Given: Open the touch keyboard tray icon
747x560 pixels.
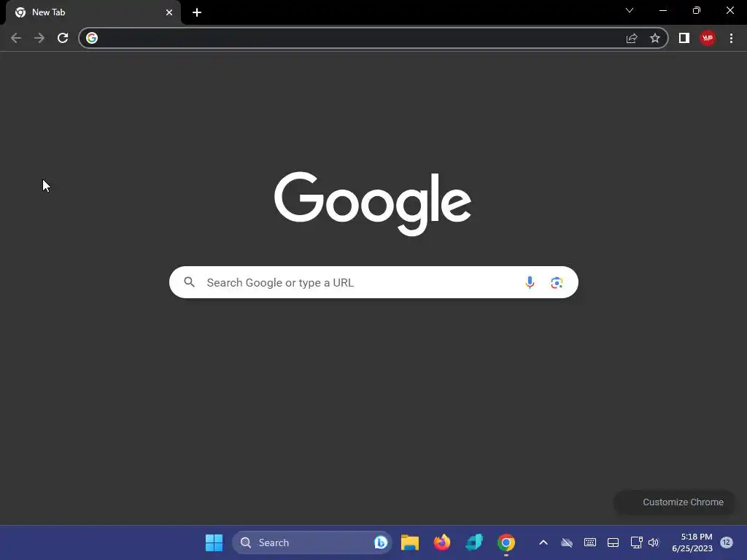Looking at the screenshot, I should click(589, 542).
